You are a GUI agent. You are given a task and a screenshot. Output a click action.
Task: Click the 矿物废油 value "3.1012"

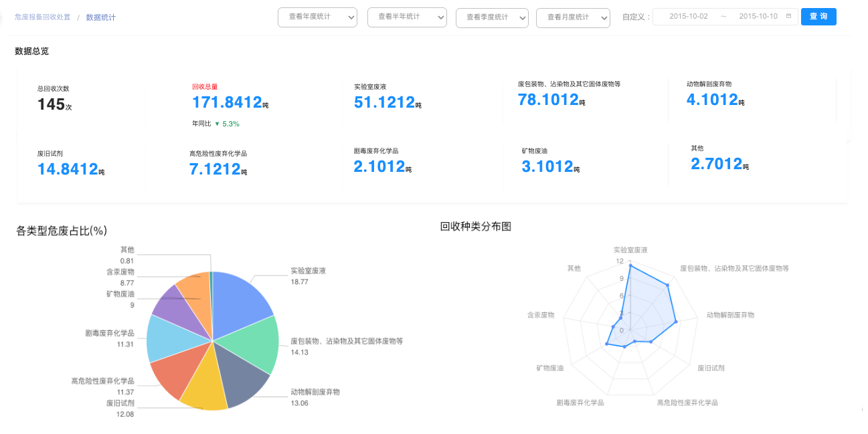tap(547, 167)
